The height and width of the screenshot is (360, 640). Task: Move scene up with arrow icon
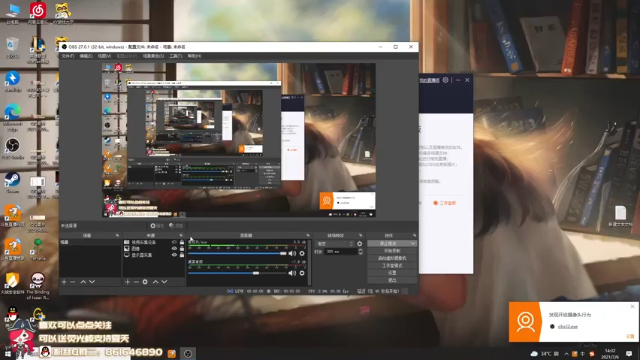[x=83, y=282]
